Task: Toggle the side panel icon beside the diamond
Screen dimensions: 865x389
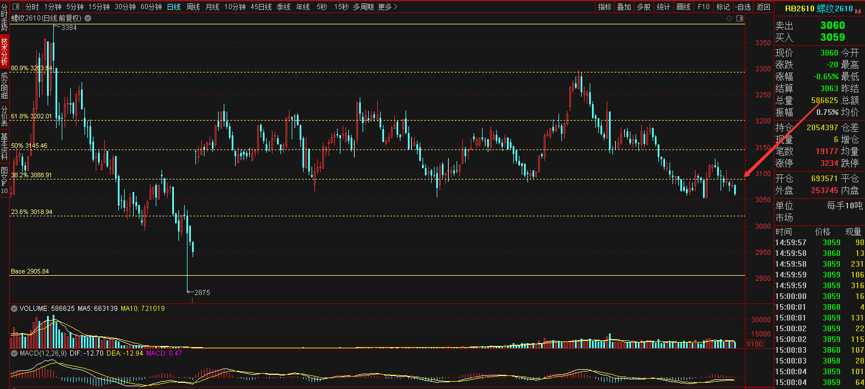Action: point(739,19)
